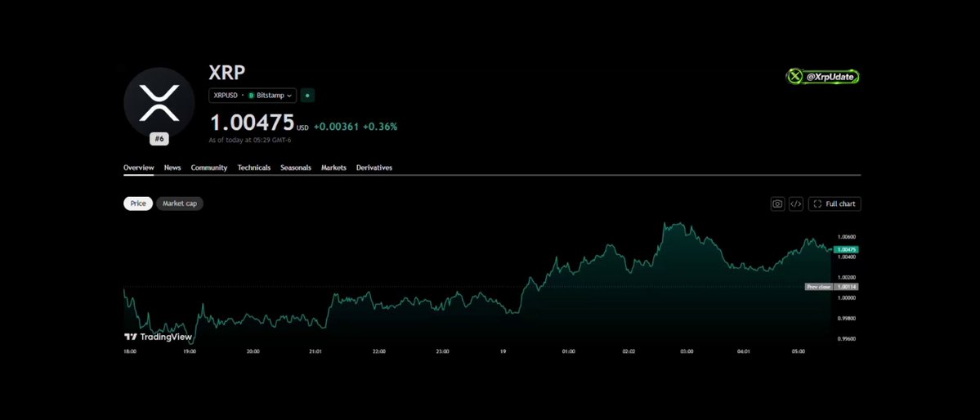Switch chart to Market cap
Screen dimensions: 980x420
pyautogui.click(x=179, y=203)
